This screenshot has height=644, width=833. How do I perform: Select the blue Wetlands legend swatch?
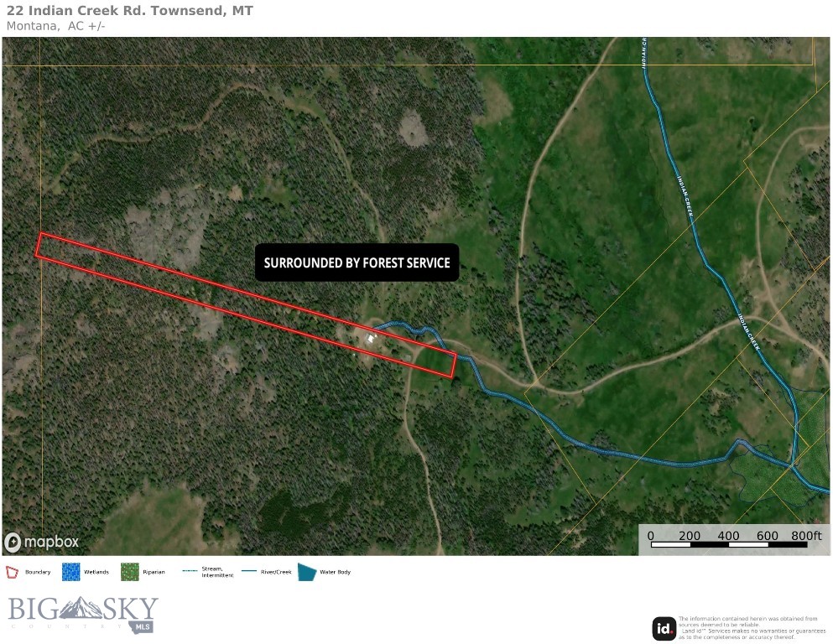pyautogui.click(x=71, y=572)
